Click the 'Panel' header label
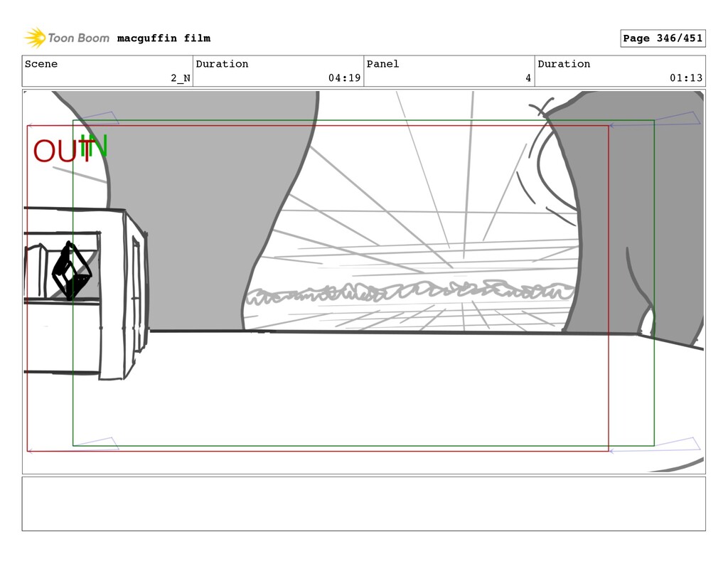 (382, 64)
